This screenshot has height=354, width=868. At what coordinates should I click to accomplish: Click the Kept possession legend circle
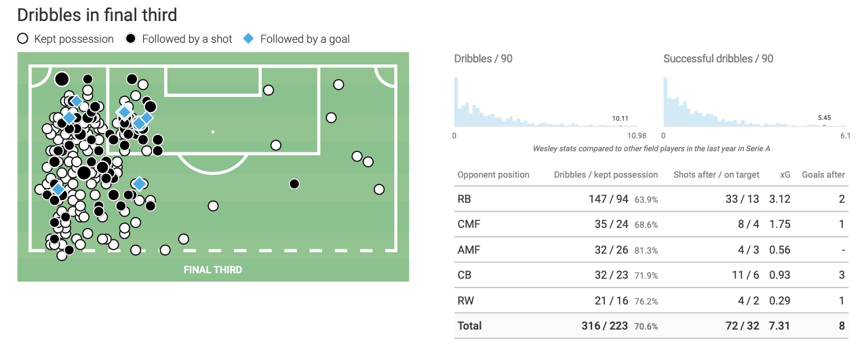(23, 39)
